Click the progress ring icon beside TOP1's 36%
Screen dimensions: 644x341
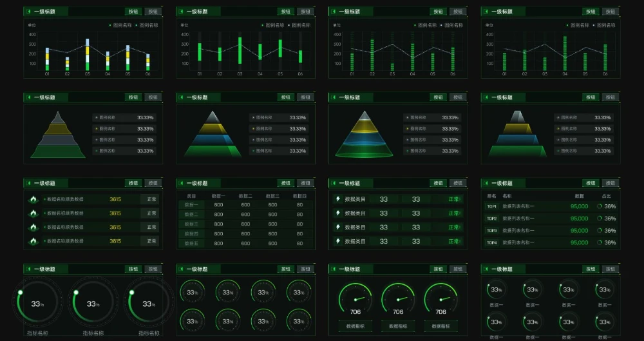(600, 207)
